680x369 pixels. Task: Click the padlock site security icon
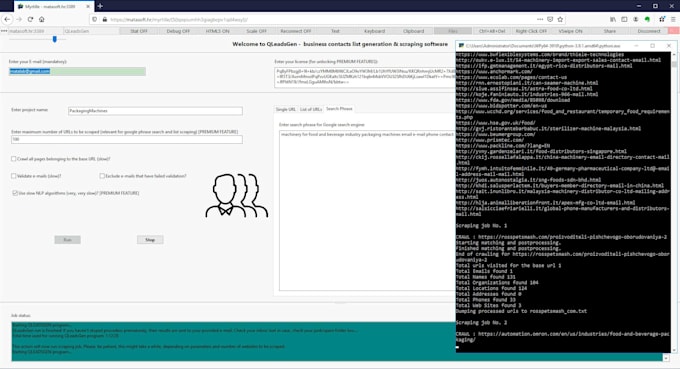(105, 20)
